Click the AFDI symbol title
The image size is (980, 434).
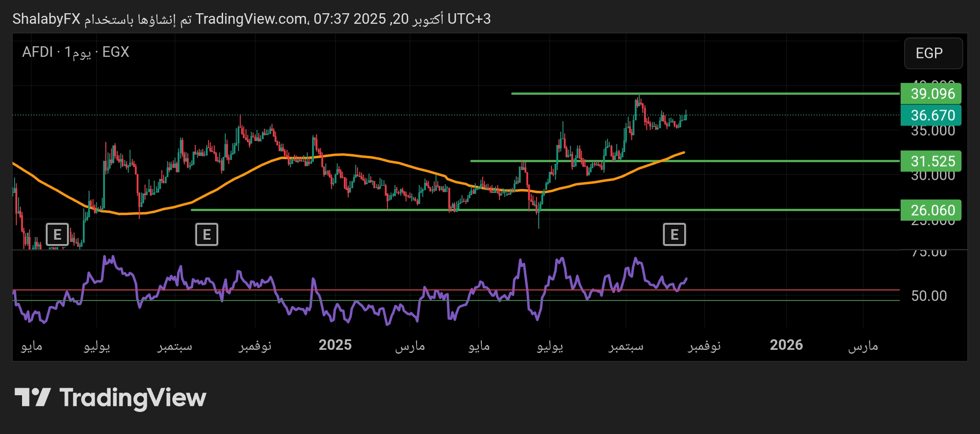(x=37, y=52)
